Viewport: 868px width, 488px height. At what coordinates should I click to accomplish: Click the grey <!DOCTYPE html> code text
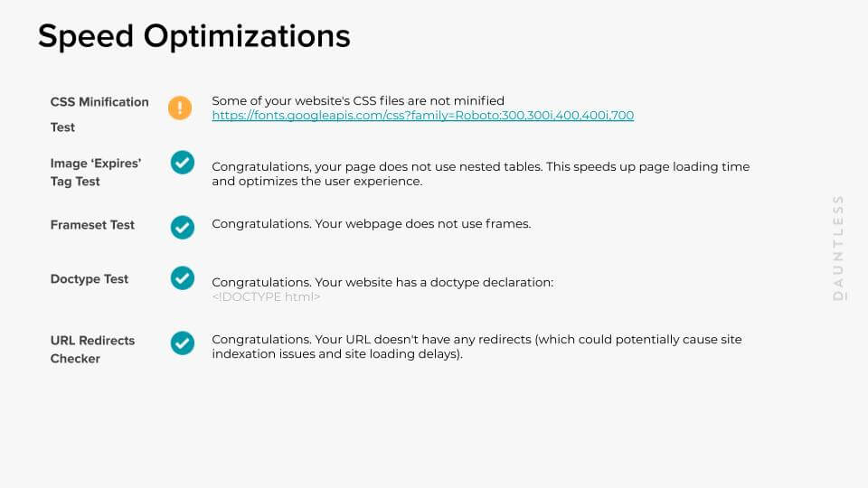click(266, 296)
